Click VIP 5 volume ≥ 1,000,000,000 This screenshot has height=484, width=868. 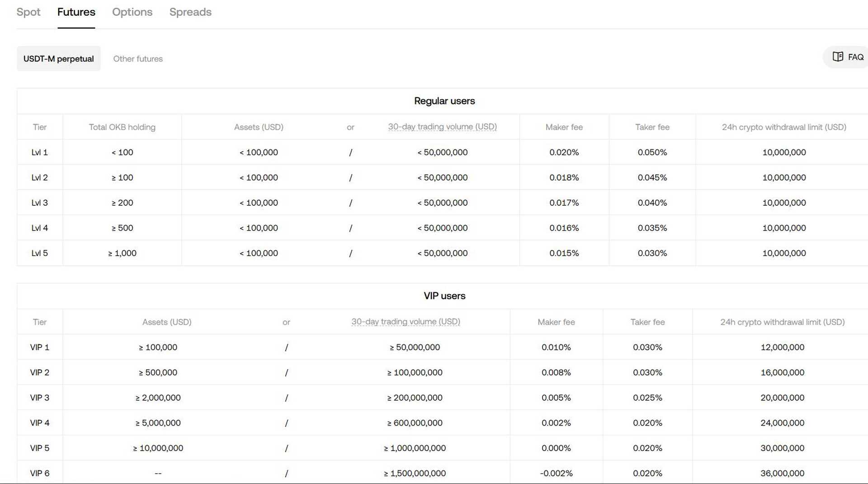415,448
